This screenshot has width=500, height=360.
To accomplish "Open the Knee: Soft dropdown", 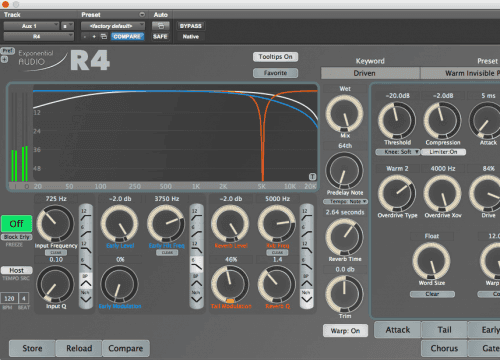I will pyautogui.click(x=397, y=152).
